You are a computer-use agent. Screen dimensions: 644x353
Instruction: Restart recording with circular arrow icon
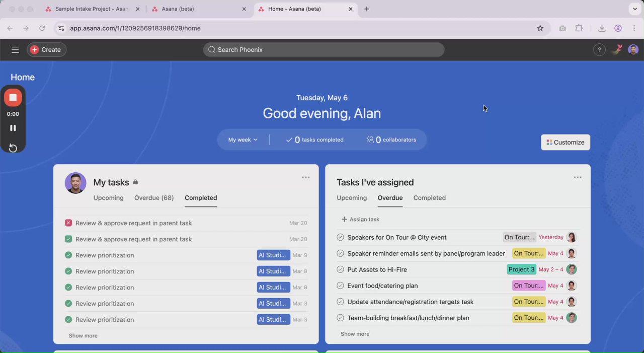coord(13,148)
